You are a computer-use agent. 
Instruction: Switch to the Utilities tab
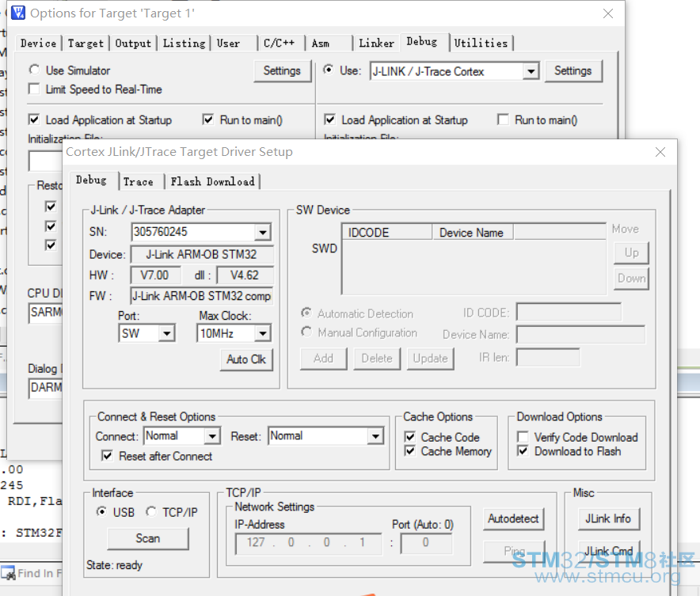tap(481, 44)
